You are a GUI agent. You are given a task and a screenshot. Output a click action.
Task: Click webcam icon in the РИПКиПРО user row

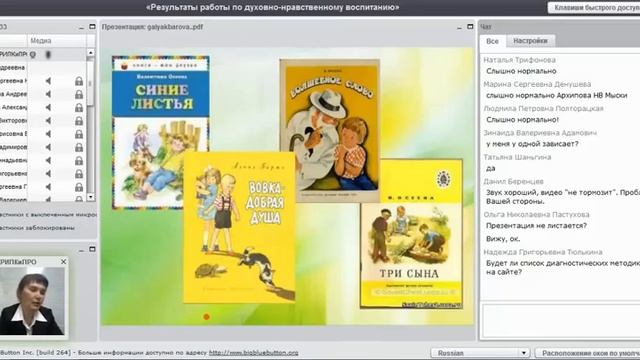click(x=33, y=54)
